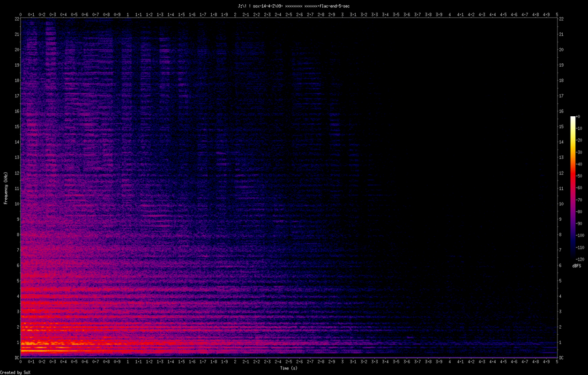
Task: Click "4.4" on the bottom time axis
Action: 492,362
